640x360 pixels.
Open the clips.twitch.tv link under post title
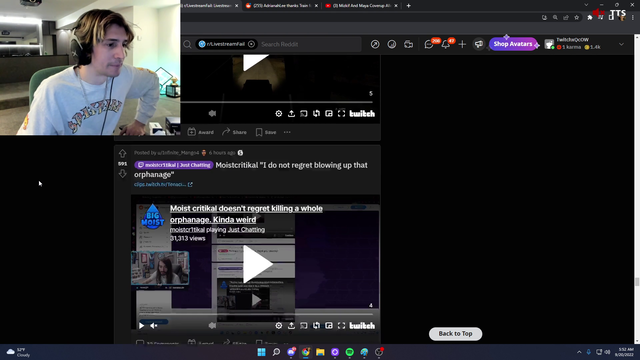coord(163,184)
